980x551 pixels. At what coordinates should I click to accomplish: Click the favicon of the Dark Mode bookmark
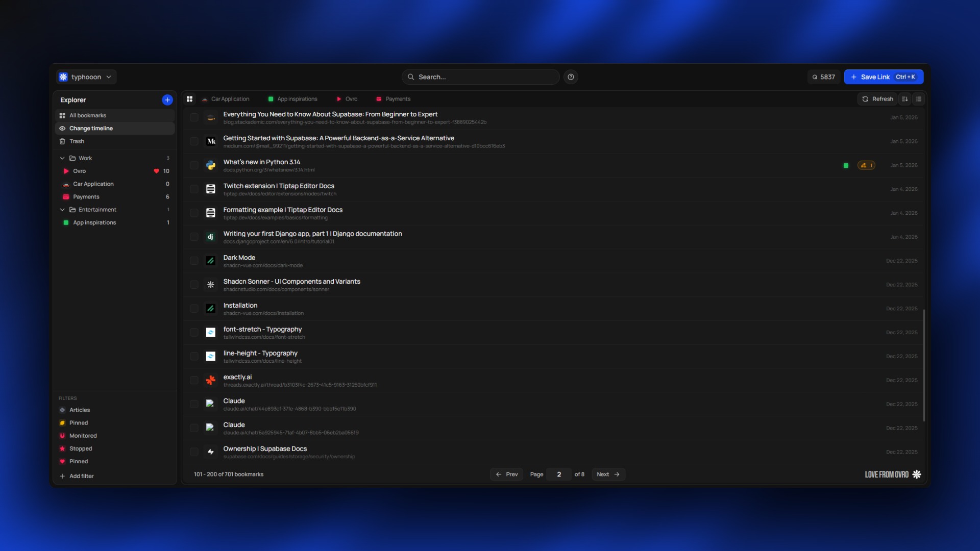(210, 261)
